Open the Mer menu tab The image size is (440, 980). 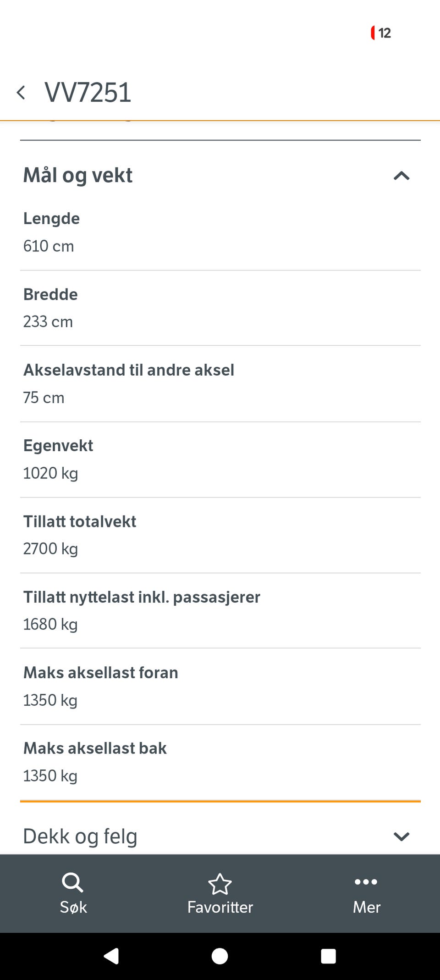coord(367,893)
